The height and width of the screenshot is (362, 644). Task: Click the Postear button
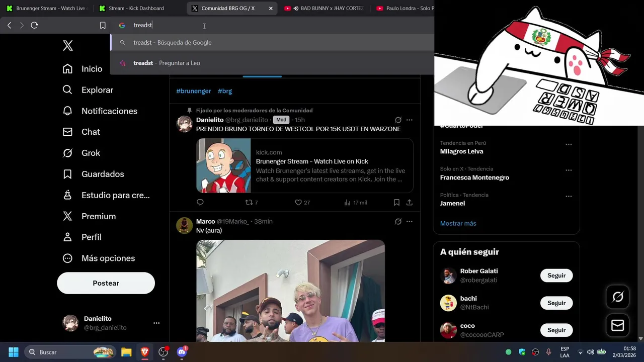pos(106,283)
